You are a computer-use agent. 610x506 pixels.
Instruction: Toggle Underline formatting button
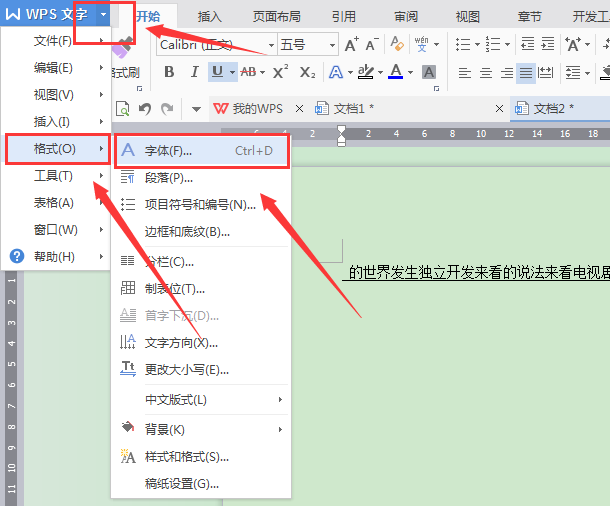[x=217, y=72]
